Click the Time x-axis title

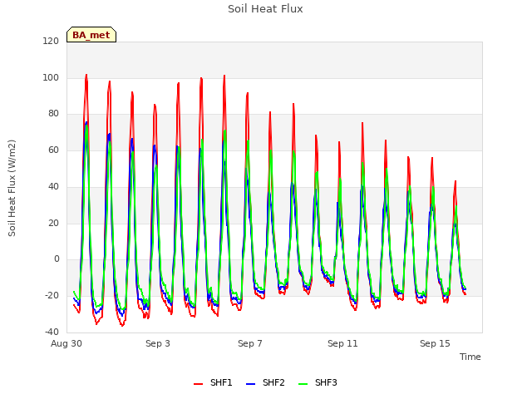point(470,357)
